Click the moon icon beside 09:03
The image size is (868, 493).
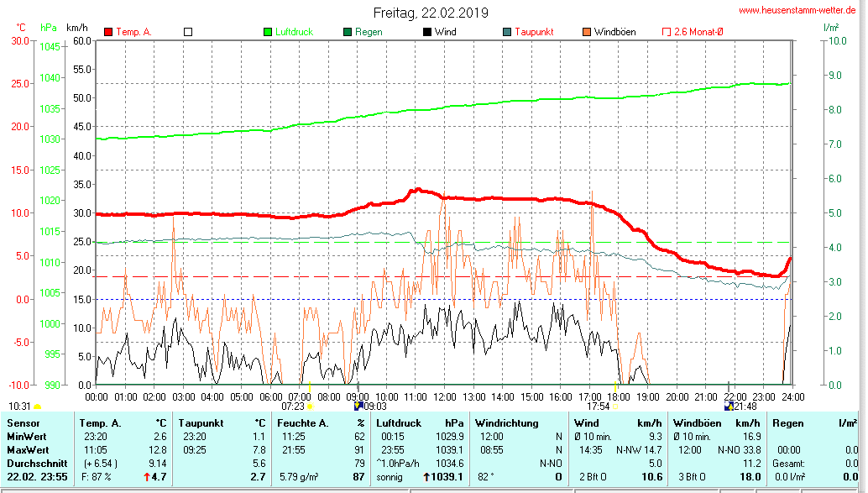[358, 406]
